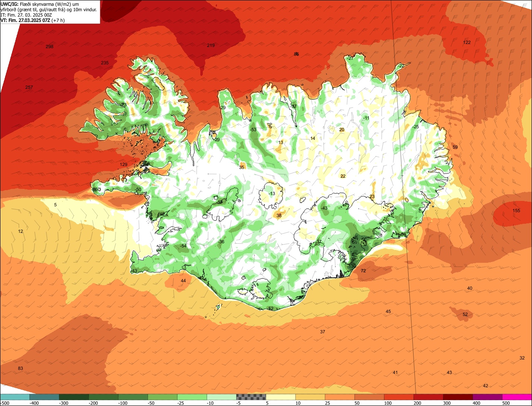Click the map value 235
The width and height of the screenshot is (532, 406).
pos(105,63)
